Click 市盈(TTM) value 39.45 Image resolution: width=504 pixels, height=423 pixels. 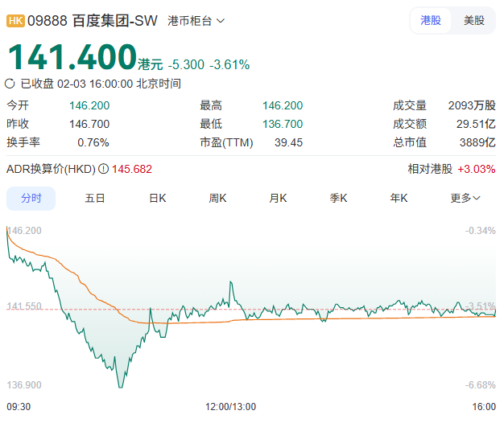[x=288, y=142]
